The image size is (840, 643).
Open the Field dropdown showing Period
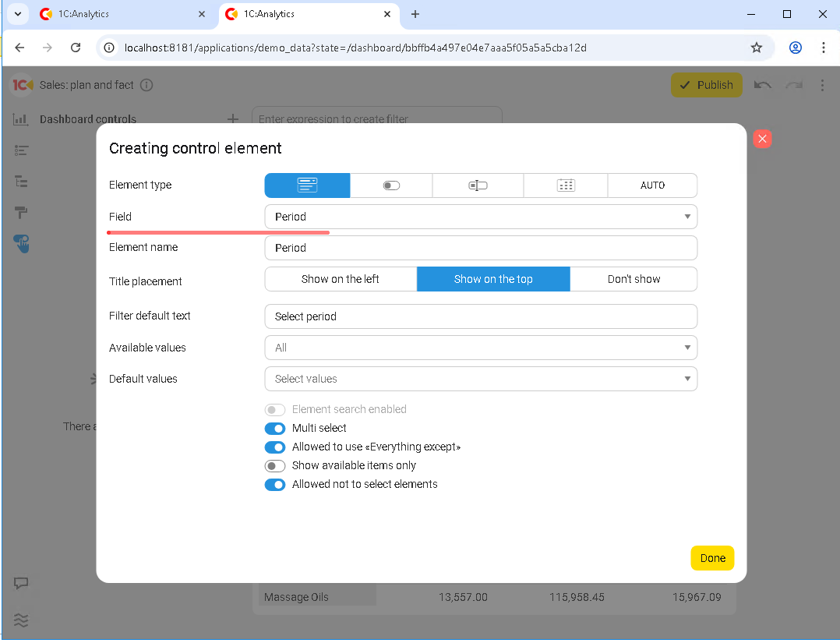(x=480, y=217)
